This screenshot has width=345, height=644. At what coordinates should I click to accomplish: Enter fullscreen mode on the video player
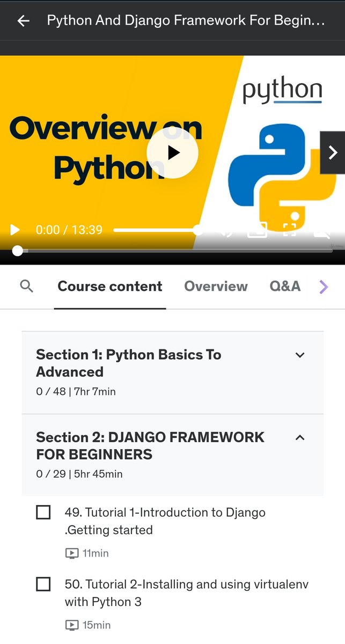click(x=290, y=230)
